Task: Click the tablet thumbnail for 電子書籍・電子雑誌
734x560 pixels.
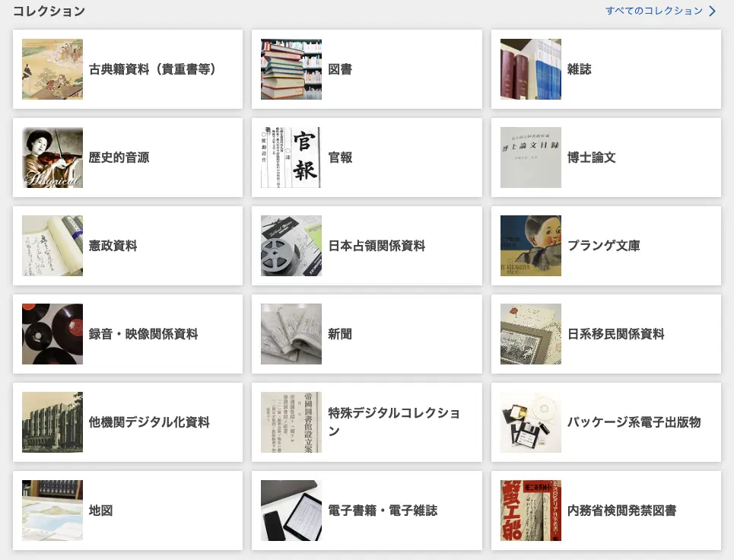Action: click(x=291, y=511)
